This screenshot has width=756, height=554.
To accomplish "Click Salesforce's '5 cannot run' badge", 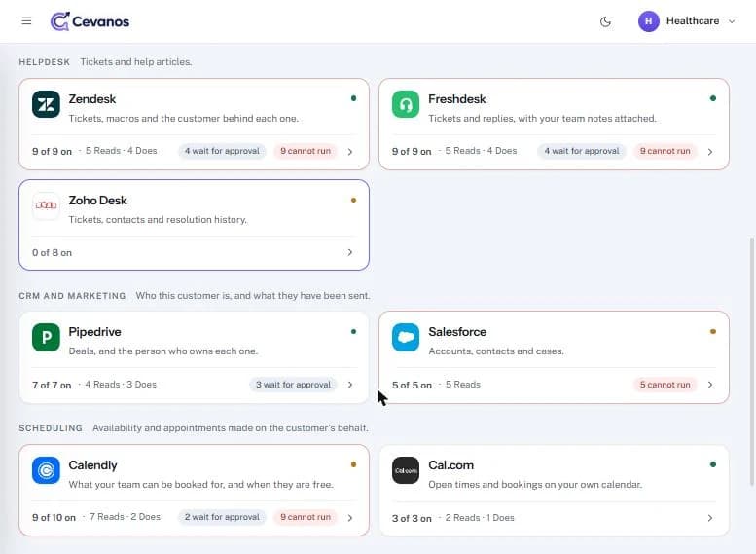I will click(666, 385).
